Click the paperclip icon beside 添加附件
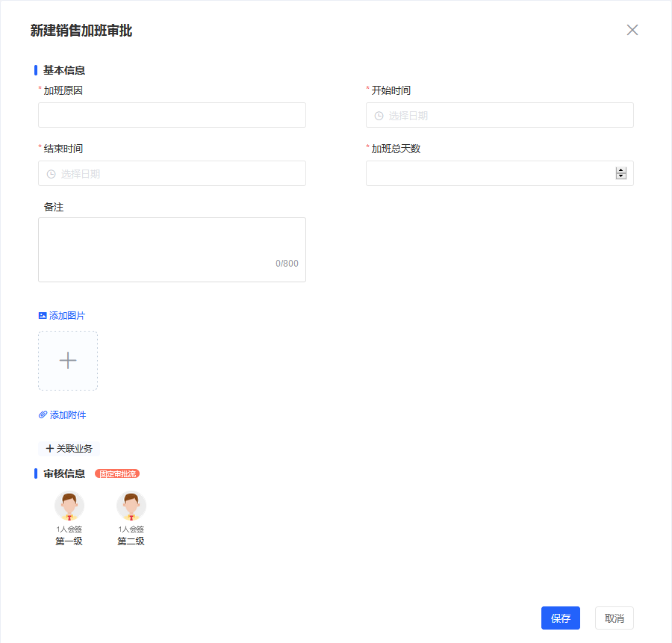Image resolution: width=672 pixels, height=643 pixels. 43,414
